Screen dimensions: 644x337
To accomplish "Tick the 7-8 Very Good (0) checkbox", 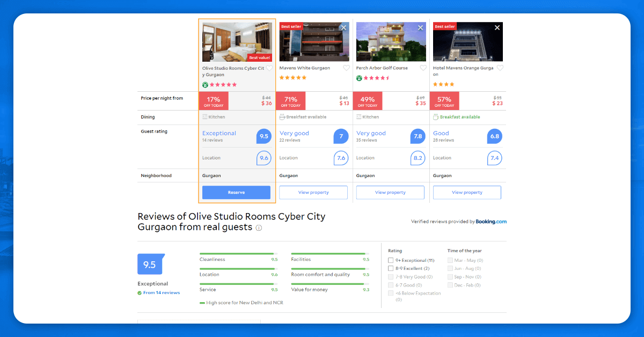I will coord(391,277).
